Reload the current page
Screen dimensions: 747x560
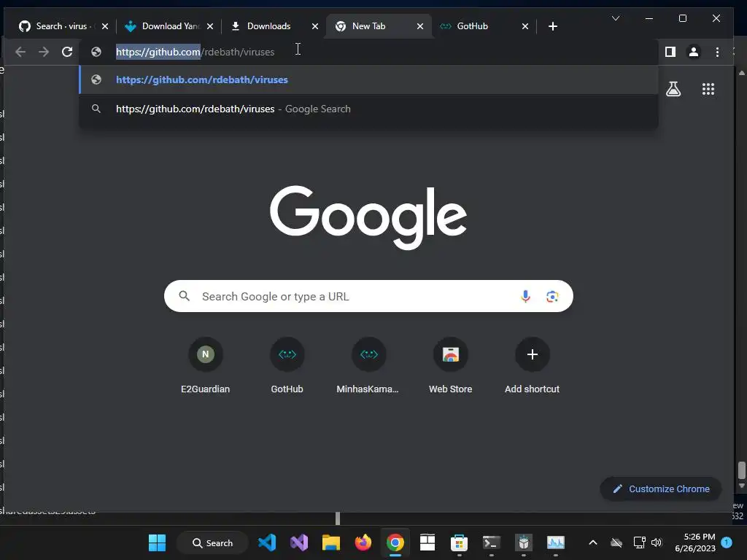coord(67,52)
